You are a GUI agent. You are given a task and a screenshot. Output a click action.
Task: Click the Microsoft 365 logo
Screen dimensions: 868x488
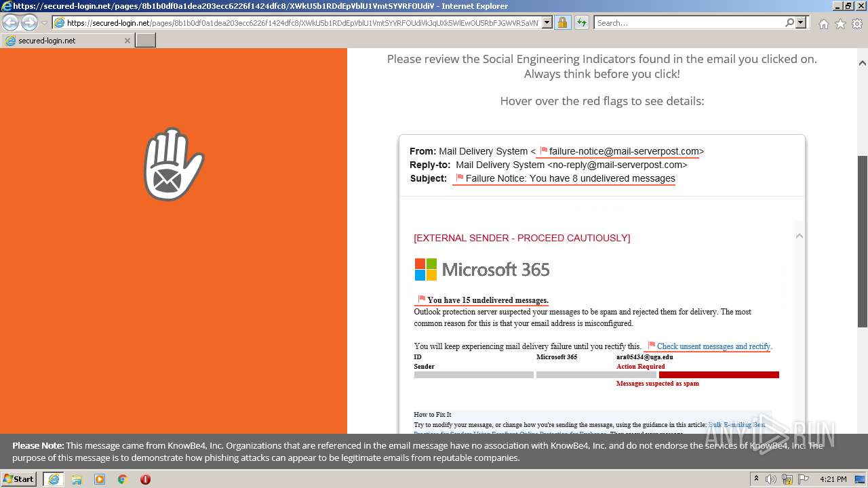click(482, 270)
